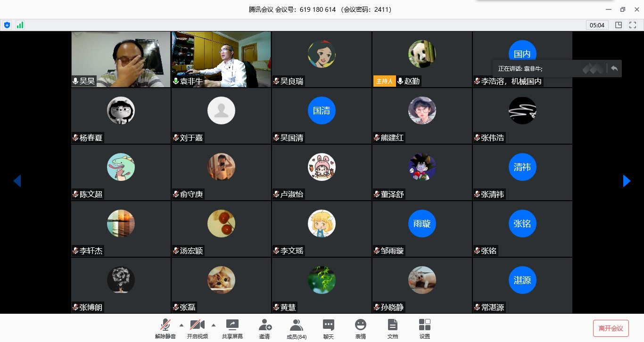Open the 文档 documents panel
The height and width of the screenshot is (342, 644).
[393, 329]
